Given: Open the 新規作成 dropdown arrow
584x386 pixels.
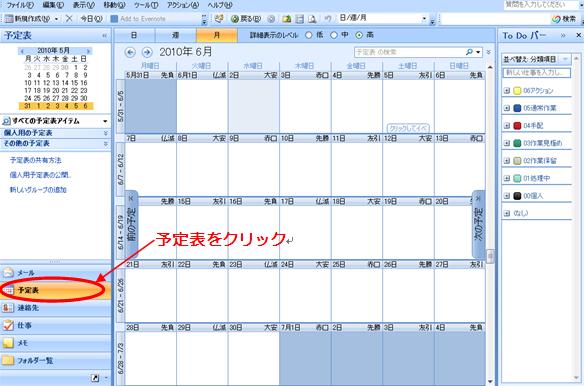Looking at the screenshot, I should 56,19.
